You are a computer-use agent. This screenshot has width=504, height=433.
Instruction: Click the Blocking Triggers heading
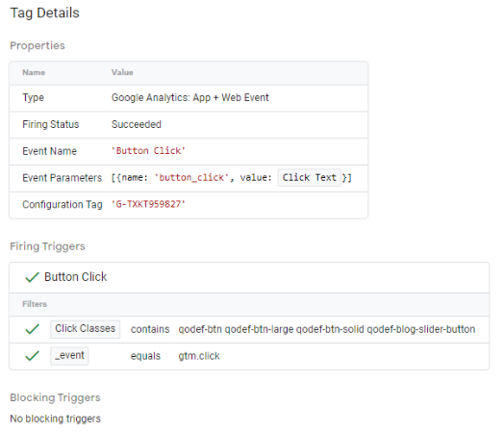click(55, 398)
